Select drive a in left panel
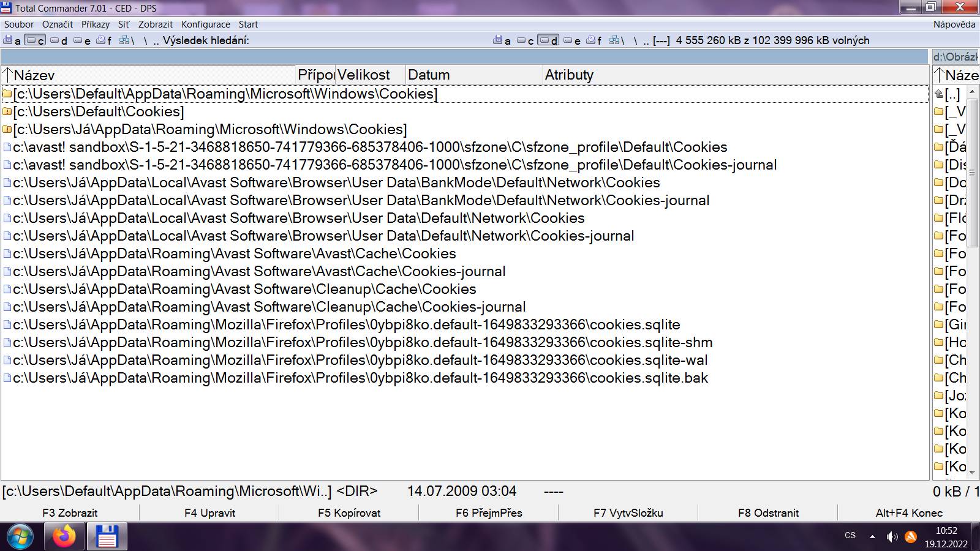The height and width of the screenshot is (551, 980). [12, 40]
